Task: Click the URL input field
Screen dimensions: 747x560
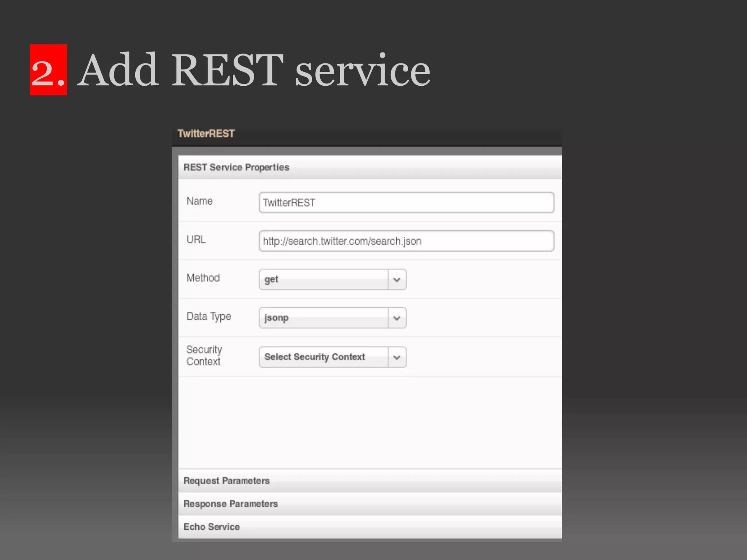Action: (406, 241)
